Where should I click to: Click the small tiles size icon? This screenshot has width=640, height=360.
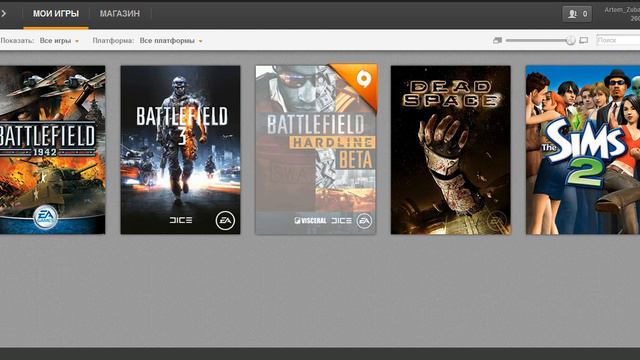pos(497,40)
